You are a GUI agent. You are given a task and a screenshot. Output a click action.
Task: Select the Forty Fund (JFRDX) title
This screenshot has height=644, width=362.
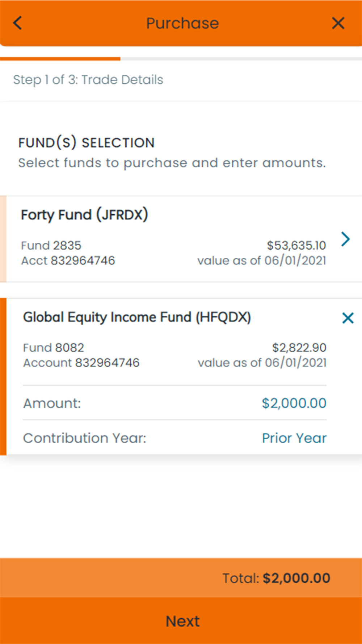pyautogui.click(x=84, y=215)
